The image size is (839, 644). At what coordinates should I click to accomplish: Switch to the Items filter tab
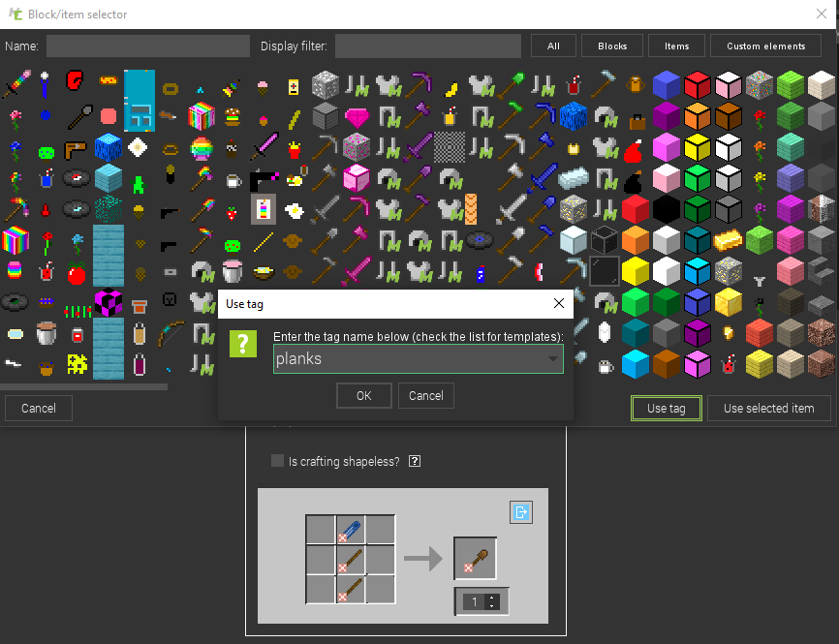[x=676, y=46]
